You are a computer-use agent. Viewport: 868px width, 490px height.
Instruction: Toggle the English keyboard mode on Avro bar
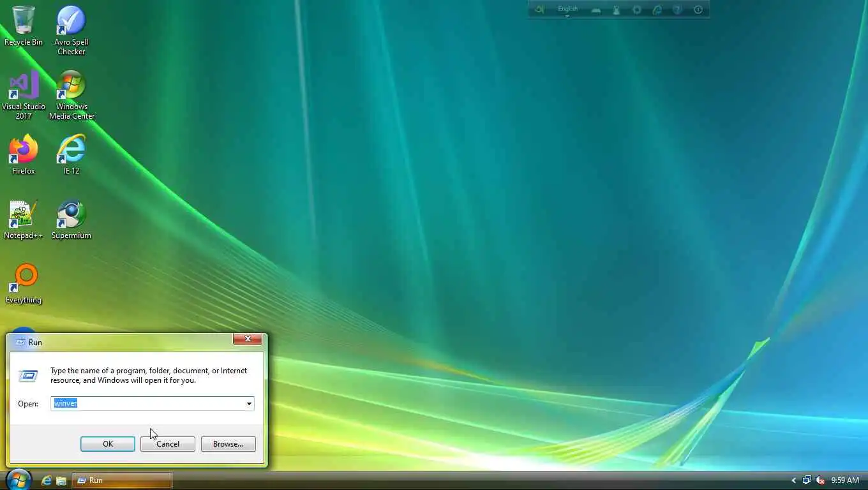(567, 10)
